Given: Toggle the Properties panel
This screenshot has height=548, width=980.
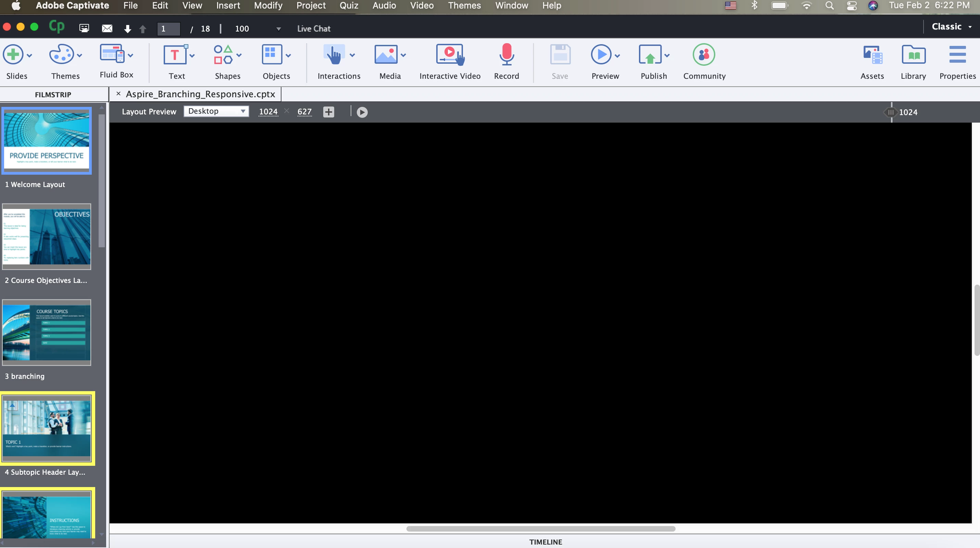Looking at the screenshot, I should 957,55.
